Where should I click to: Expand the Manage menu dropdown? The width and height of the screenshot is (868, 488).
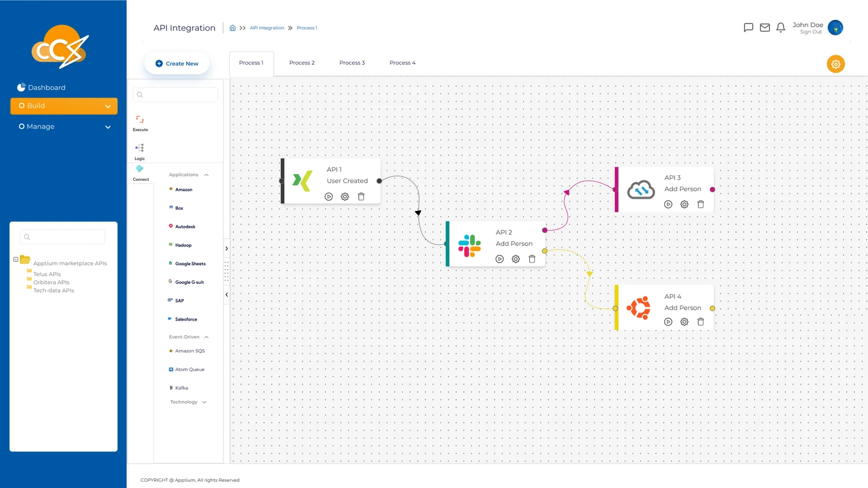pos(108,127)
